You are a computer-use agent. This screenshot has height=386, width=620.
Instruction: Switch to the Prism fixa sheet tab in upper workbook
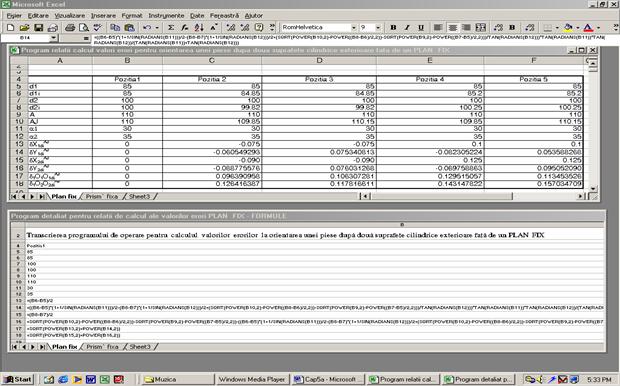tap(102, 196)
